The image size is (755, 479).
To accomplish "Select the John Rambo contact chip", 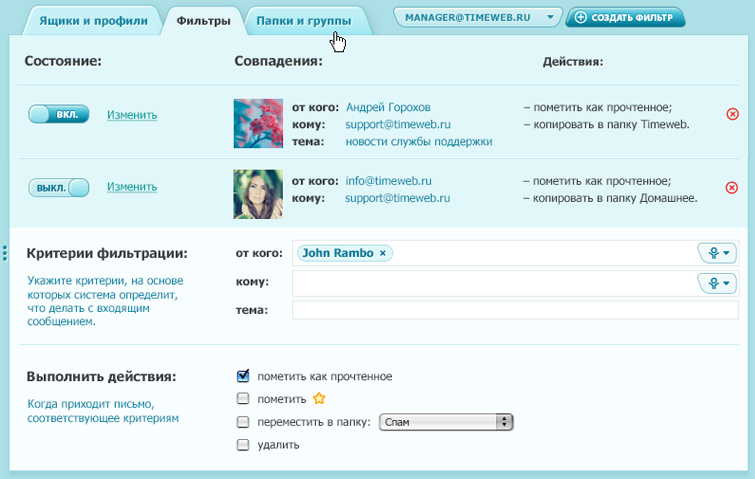I will pos(345,253).
